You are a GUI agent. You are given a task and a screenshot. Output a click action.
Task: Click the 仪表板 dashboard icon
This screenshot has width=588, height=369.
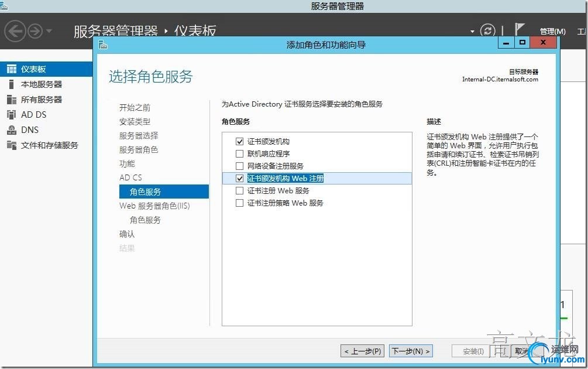coord(12,69)
